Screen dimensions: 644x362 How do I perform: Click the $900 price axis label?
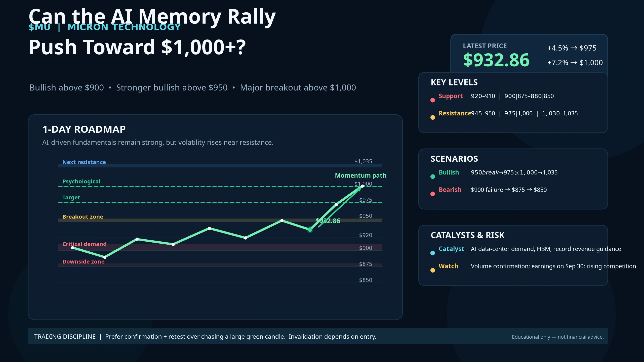coord(366,248)
